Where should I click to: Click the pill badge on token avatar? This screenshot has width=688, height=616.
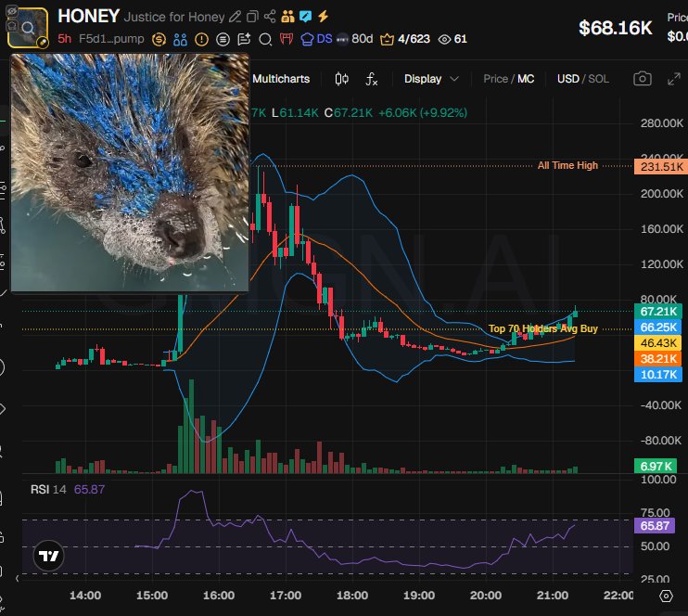[x=42, y=43]
